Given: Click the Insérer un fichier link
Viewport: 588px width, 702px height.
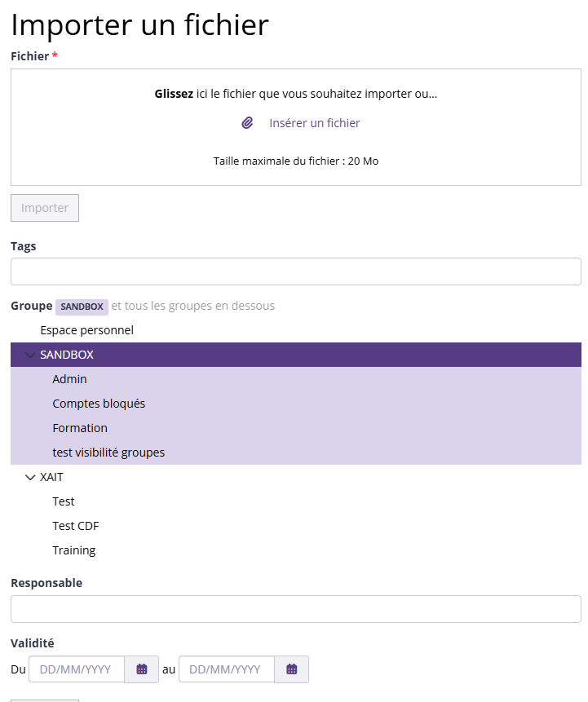Looking at the screenshot, I should (x=314, y=123).
